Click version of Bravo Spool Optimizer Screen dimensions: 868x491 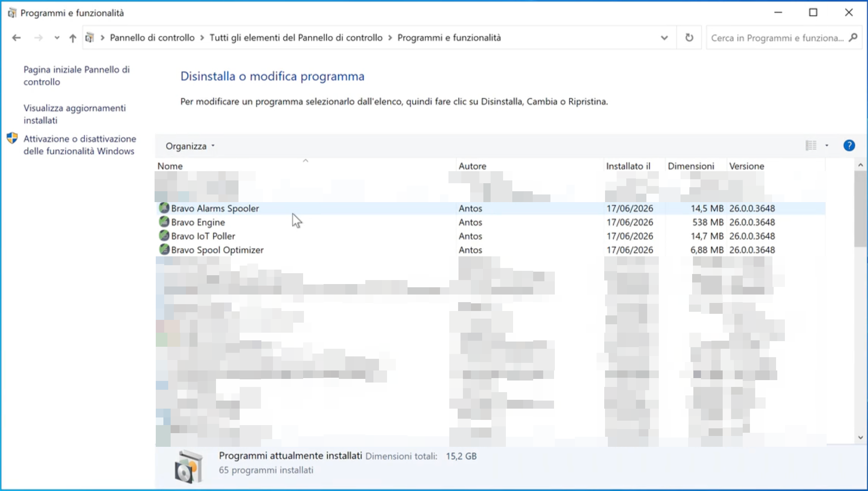pos(752,250)
